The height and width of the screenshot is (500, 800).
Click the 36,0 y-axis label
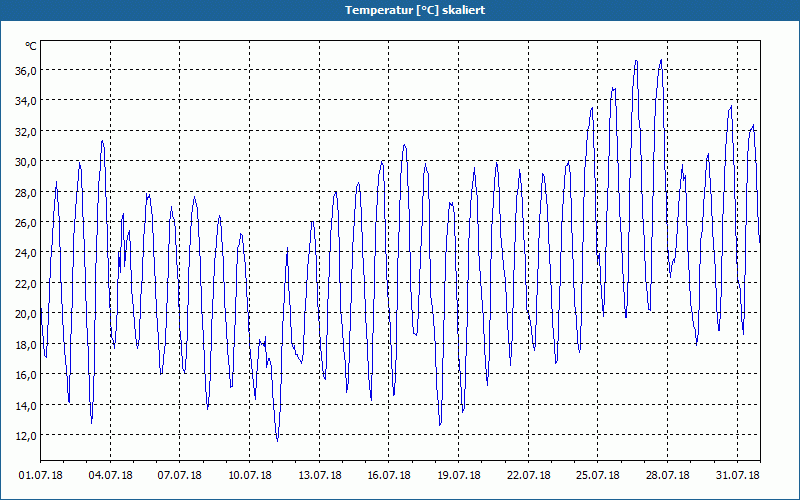[26, 71]
